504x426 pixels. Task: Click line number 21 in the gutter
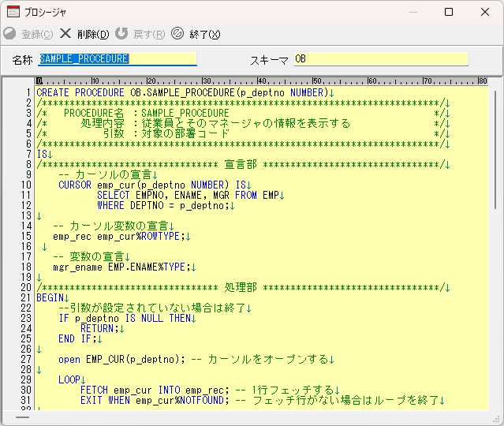tap(26, 297)
